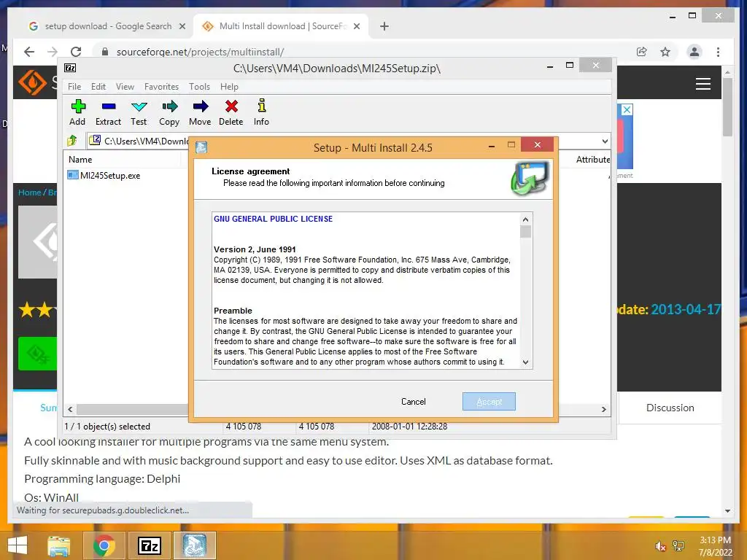Viewport: 747px width, 560px height.
Task: Click the Chrome address bar URL
Action: pos(200,52)
